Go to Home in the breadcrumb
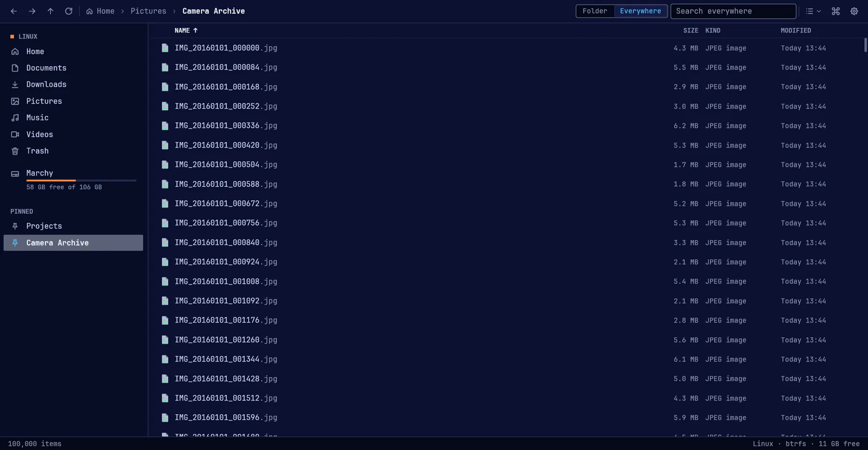The width and height of the screenshot is (868, 450). tap(100, 11)
